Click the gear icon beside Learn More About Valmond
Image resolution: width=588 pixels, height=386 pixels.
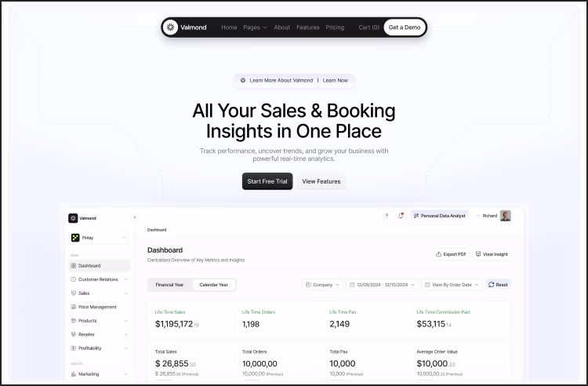tap(243, 80)
